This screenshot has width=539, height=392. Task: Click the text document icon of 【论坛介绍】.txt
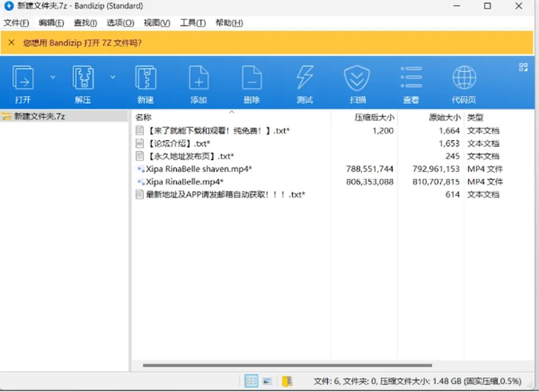[x=140, y=143]
